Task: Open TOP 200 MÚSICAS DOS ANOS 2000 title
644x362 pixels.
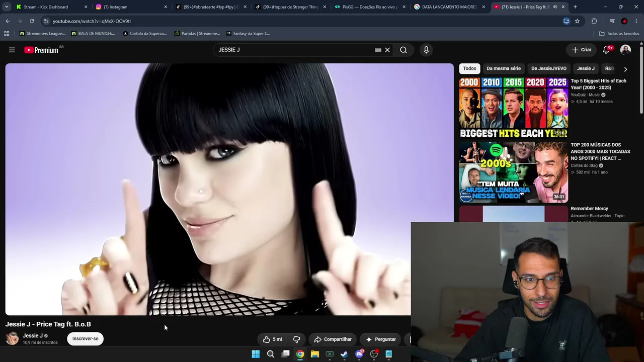Action: 600,151
